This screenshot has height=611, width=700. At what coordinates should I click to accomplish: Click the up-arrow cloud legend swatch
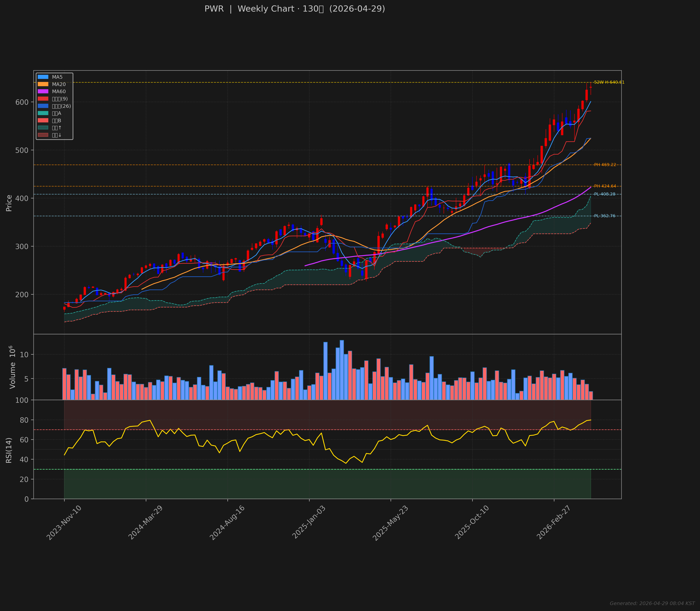pos(43,128)
